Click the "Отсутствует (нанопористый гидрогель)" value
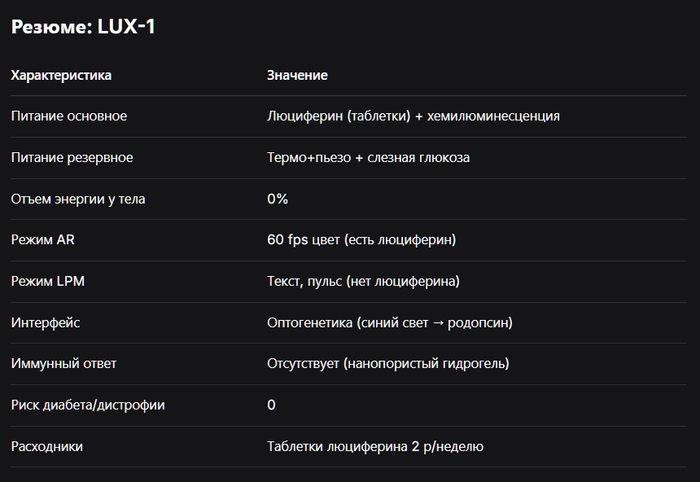Viewport: 700px width, 482px height. pos(389,364)
